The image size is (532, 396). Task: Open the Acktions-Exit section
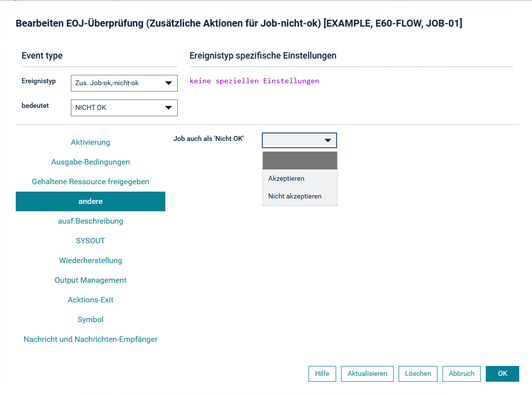click(91, 300)
